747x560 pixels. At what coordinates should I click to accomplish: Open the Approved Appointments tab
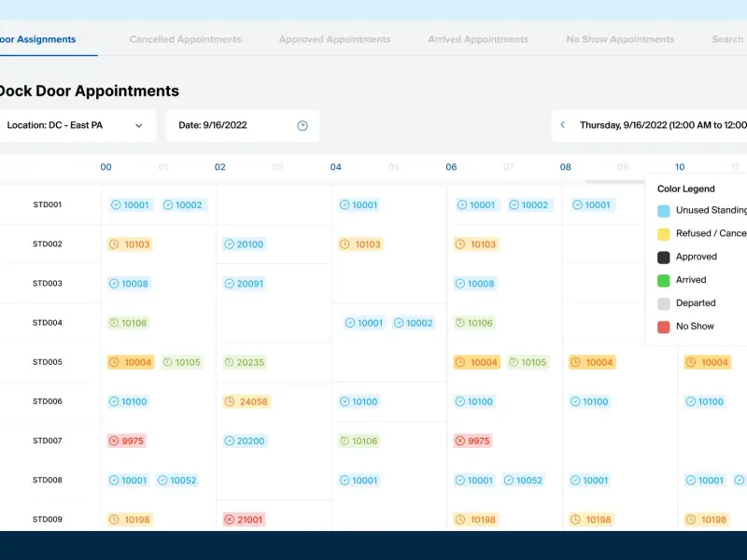click(x=334, y=39)
